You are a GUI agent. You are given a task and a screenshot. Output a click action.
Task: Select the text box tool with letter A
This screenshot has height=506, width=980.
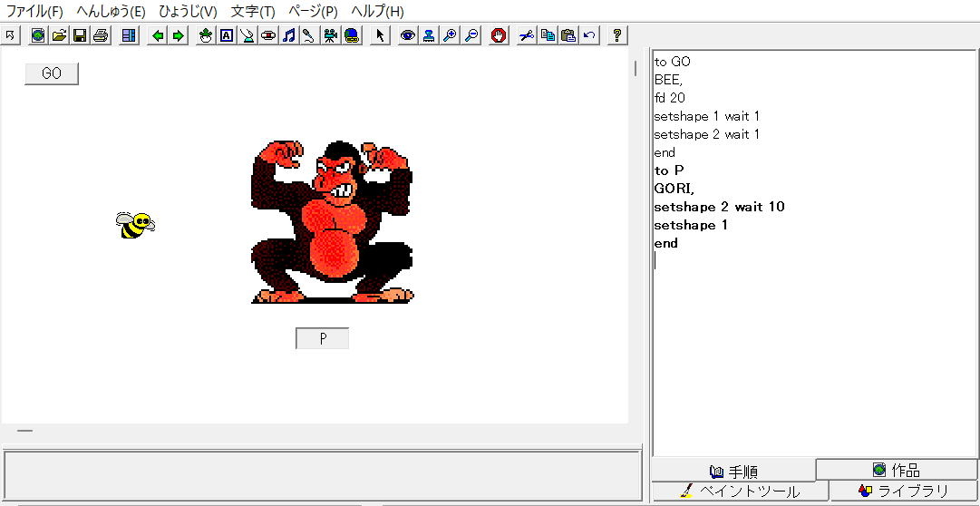tap(227, 35)
